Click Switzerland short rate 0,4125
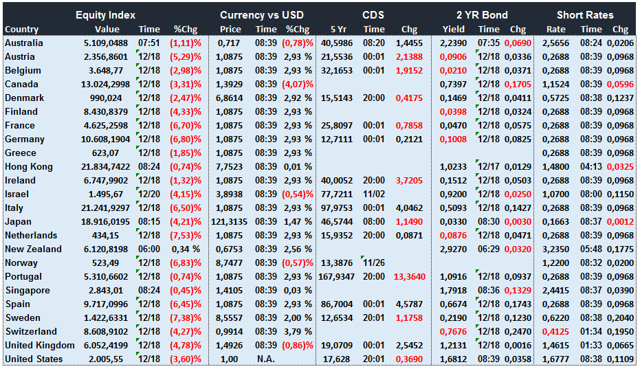 click(556, 332)
